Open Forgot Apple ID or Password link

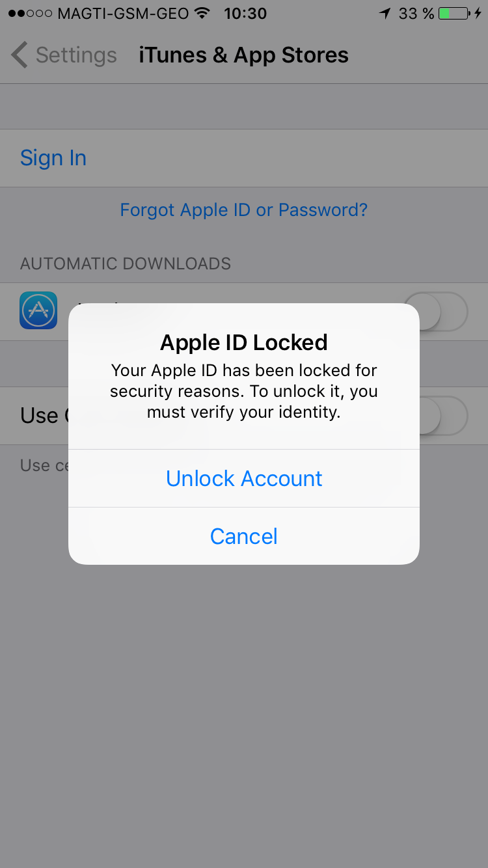(244, 210)
